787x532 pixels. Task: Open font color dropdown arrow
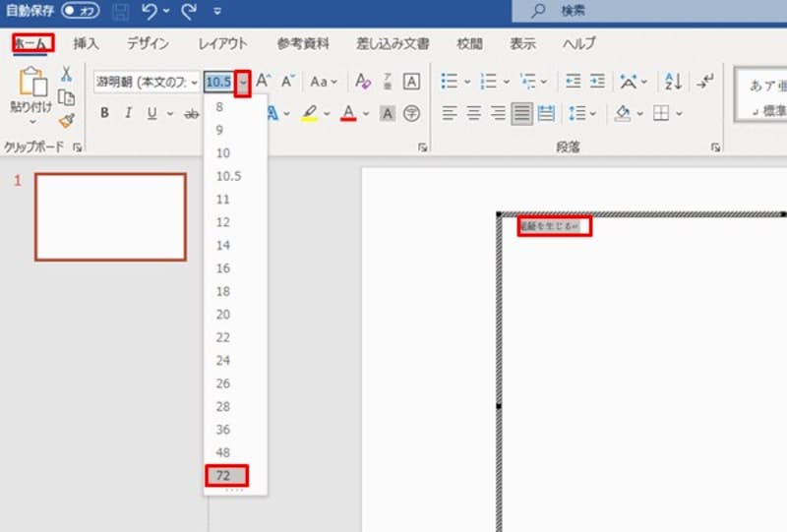pos(366,114)
